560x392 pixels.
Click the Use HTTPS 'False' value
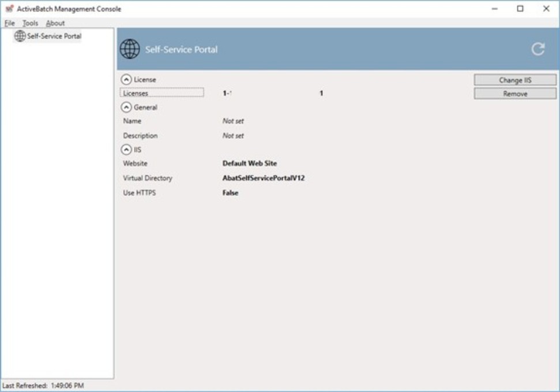(230, 193)
